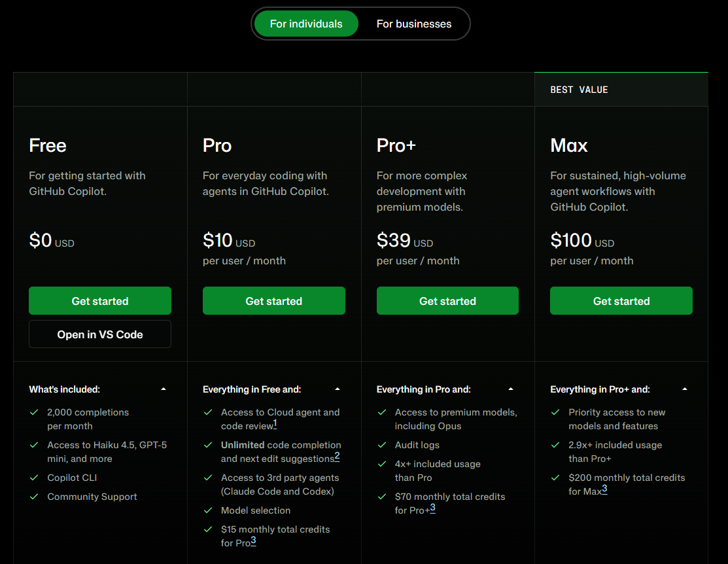Click the $10 USD price
Image resolution: width=728 pixels, height=564 pixels.
click(x=229, y=241)
